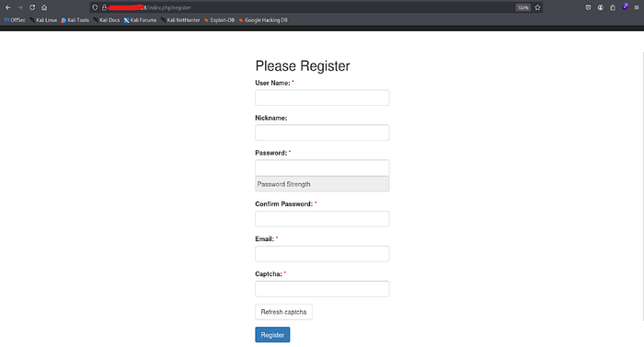Open the purple extension toolbar icon
This screenshot has height=347, width=644.
point(625,6)
